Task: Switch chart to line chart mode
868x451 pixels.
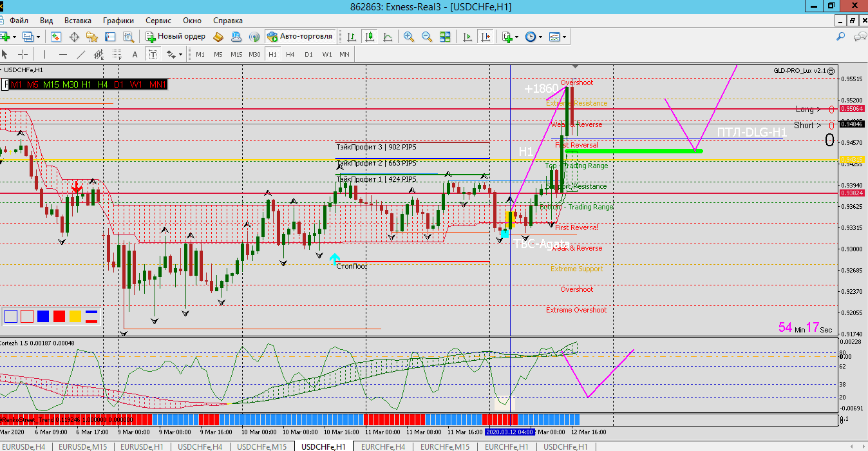Action: (x=387, y=37)
